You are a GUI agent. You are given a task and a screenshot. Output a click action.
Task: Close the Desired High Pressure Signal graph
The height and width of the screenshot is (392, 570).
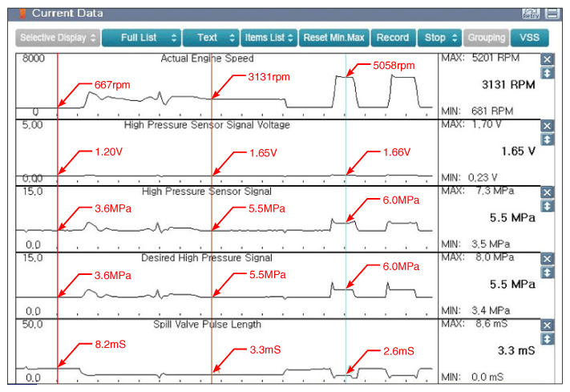click(x=547, y=259)
